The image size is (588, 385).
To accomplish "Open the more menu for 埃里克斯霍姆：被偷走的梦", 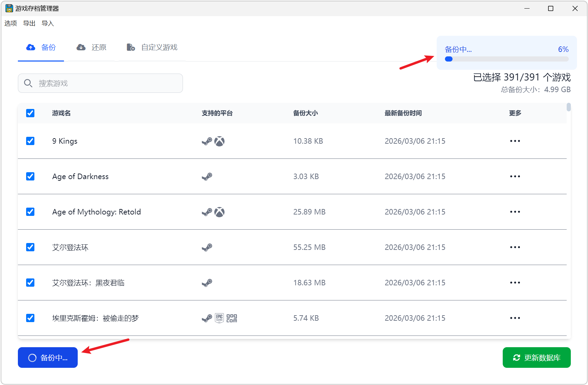I will [515, 318].
